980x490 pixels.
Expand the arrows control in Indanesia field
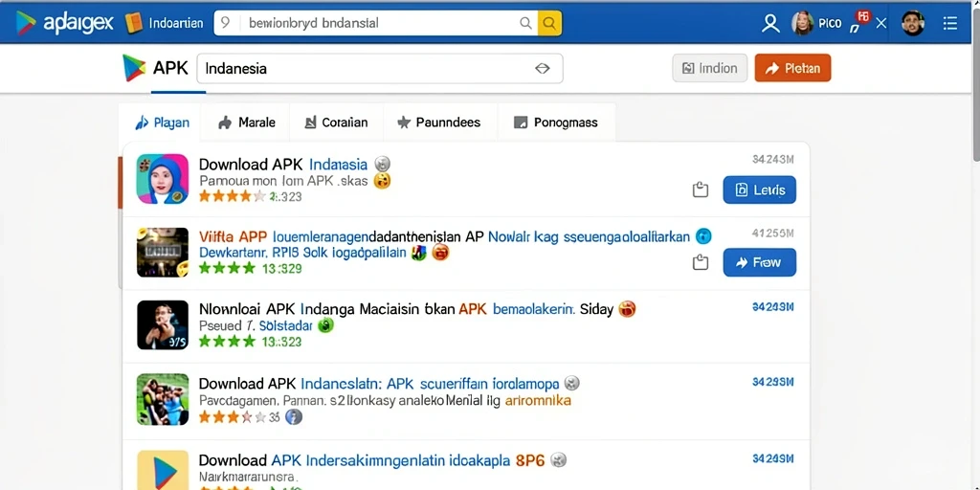[x=542, y=69]
